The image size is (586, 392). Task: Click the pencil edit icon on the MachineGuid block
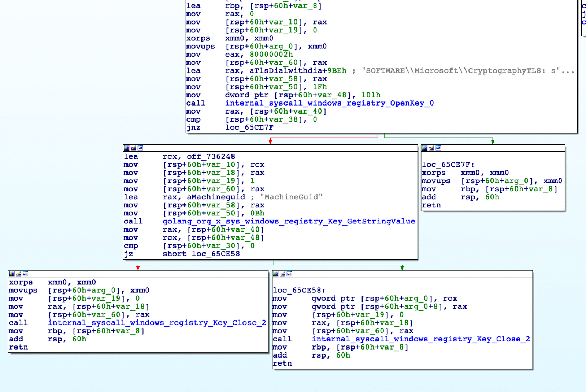click(133, 148)
